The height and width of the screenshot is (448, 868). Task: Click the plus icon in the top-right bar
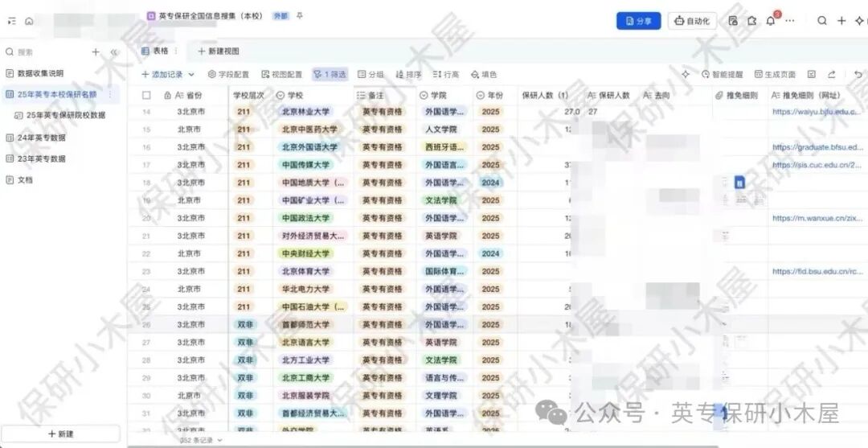coord(841,21)
